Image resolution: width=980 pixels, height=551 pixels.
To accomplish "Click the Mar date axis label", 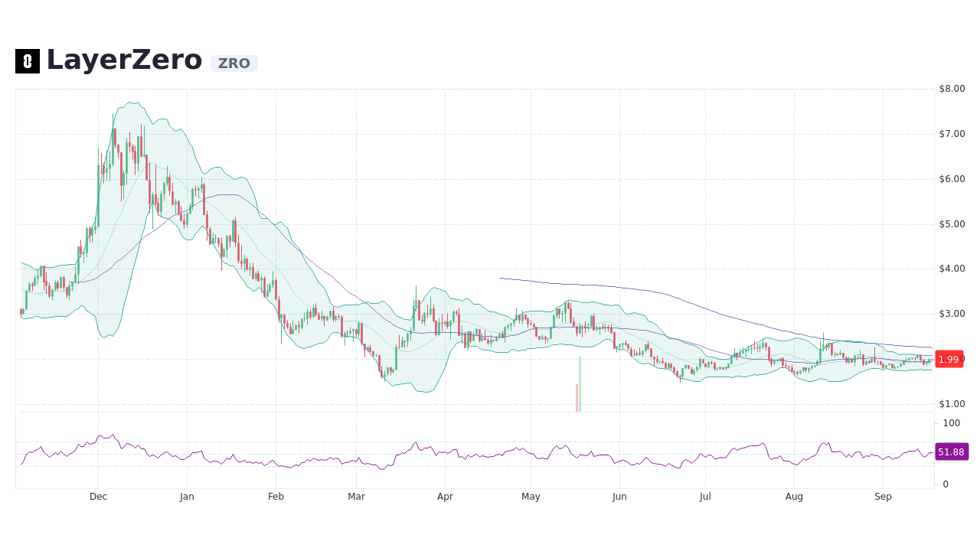I will point(356,497).
